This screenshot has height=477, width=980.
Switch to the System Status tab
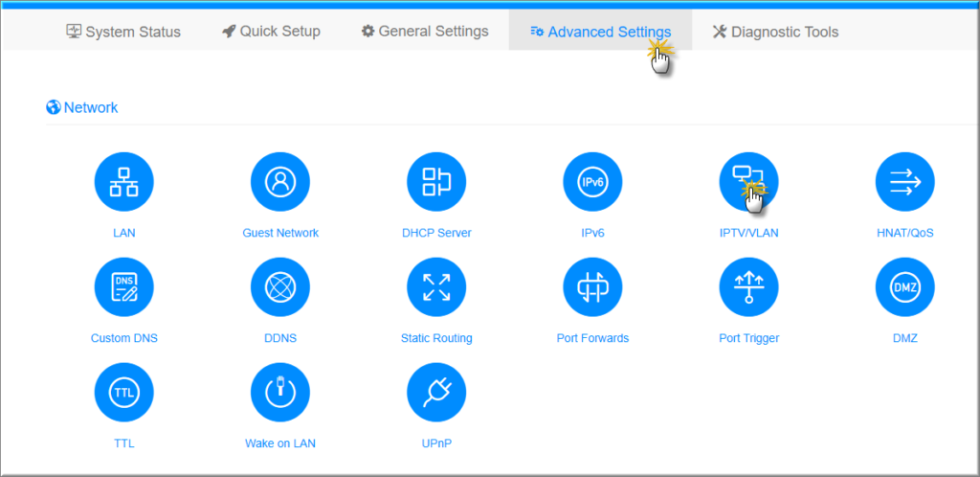(123, 32)
